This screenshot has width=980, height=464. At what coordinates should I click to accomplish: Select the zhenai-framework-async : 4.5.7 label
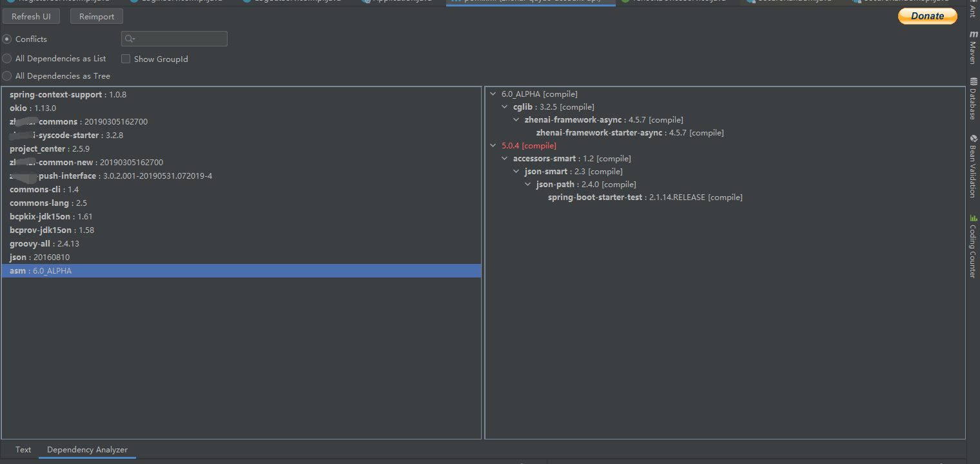[x=604, y=120]
